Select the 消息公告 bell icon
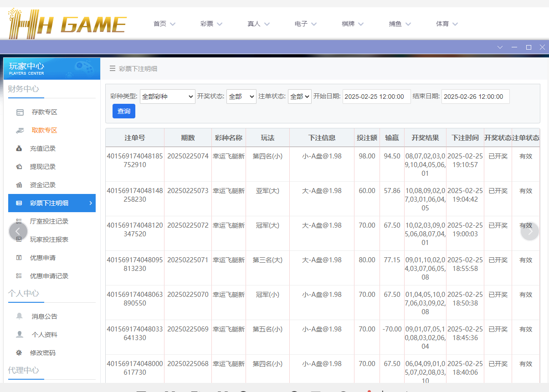This screenshot has width=549, height=392. pos(20,316)
